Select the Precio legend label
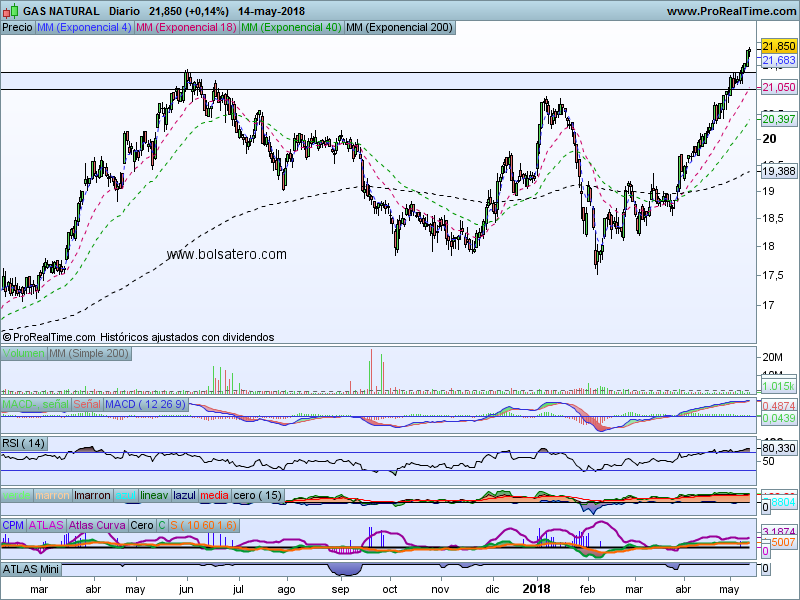The width and height of the screenshot is (800, 600). [17, 28]
